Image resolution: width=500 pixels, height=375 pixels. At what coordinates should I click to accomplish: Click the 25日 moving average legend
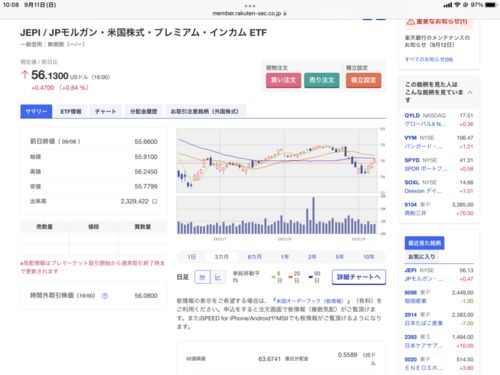[295, 277]
